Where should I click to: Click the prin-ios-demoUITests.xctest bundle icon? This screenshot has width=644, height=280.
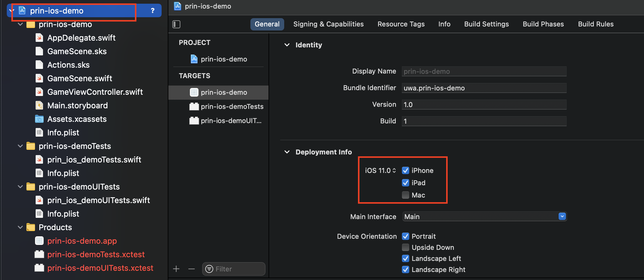[x=39, y=268]
